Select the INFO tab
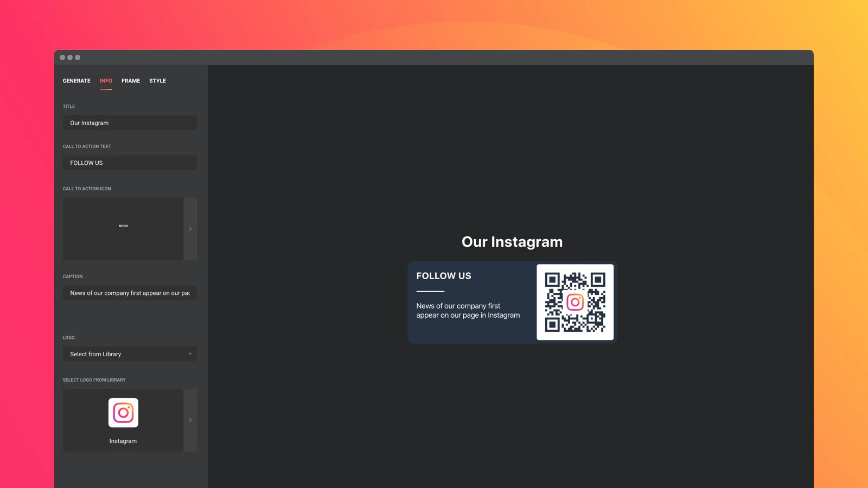Viewport: 868px width, 488px height. point(106,81)
